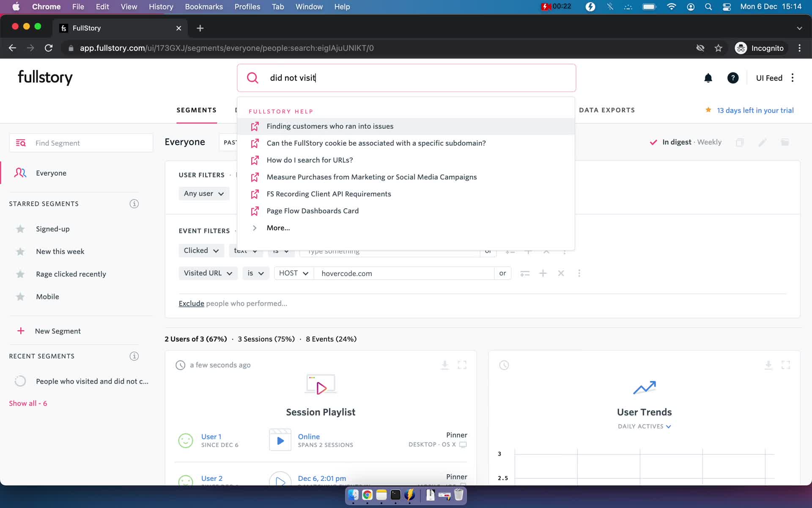Expand the User Trends card to fullscreen
812x508 pixels.
pyautogui.click(x=786, y=365)
